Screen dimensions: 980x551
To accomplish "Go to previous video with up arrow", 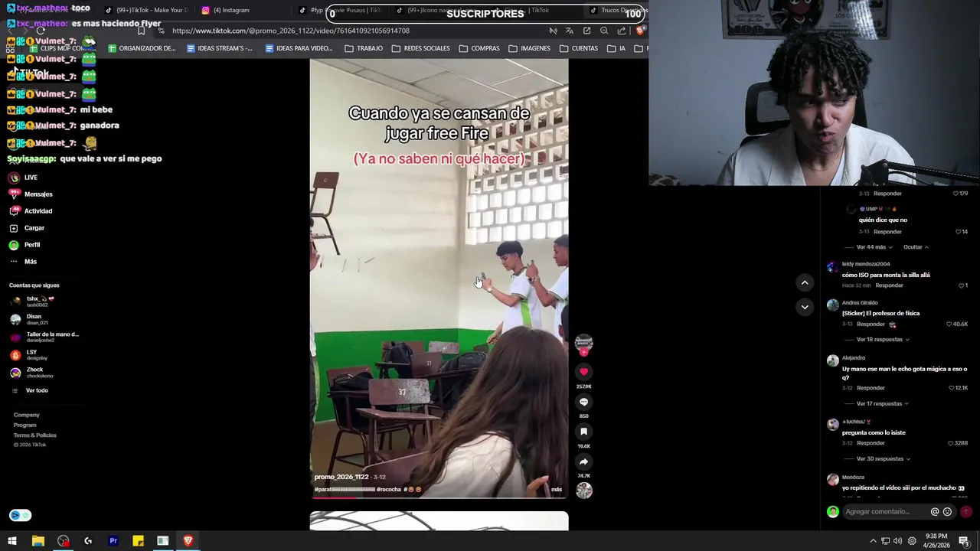I will point(805,282).
